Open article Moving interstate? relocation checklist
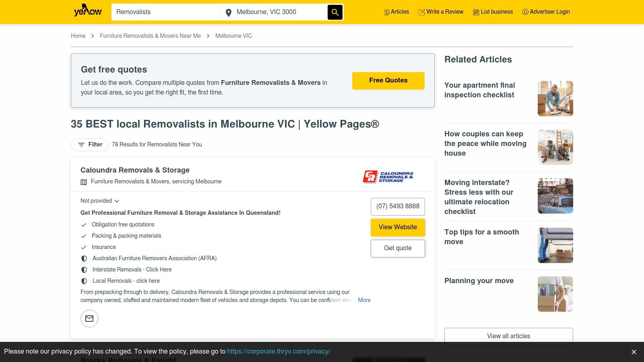The image size is (644, 362). 479,197
